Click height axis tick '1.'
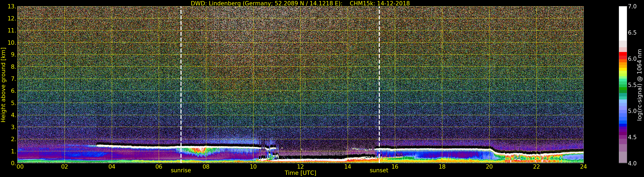 [x=13, y=151]
